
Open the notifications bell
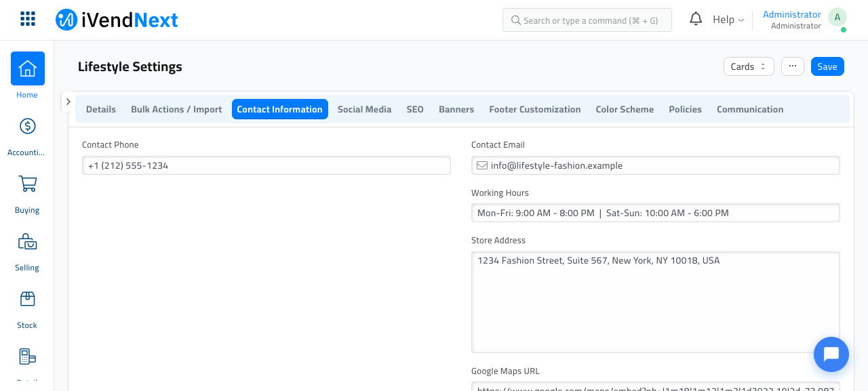(696, 19)
